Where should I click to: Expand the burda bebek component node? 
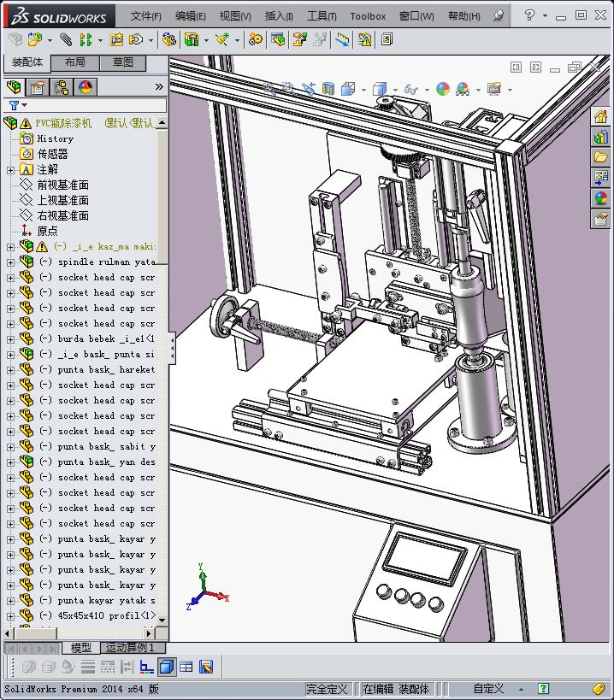[x=11, y=339]
